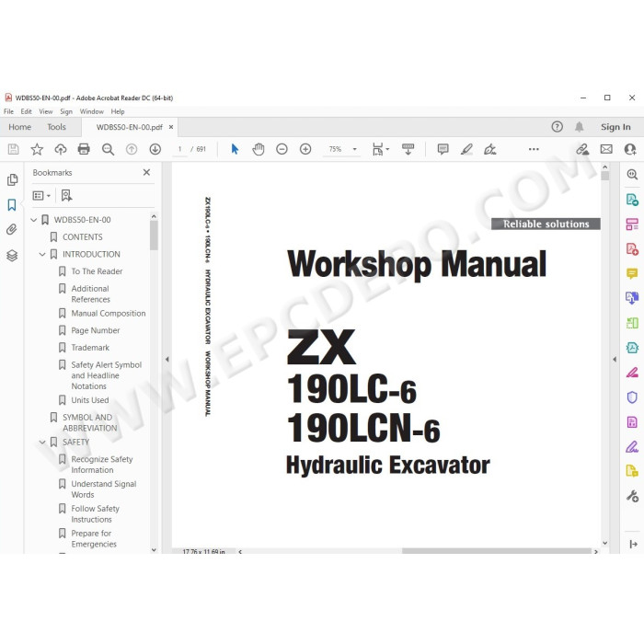644x644 pixels.
Task: Open the Edit menu
Action: (x=27, y=111)
